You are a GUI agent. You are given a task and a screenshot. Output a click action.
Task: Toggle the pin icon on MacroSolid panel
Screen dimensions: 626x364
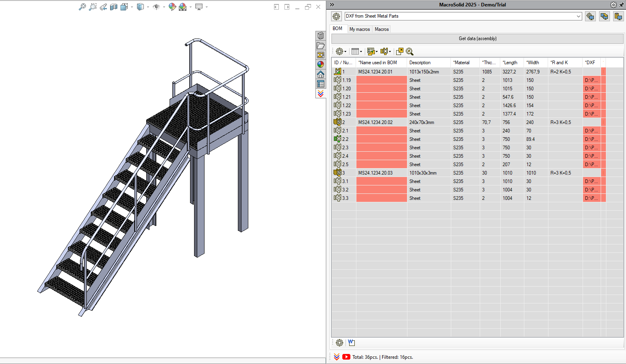coord(622,5)
